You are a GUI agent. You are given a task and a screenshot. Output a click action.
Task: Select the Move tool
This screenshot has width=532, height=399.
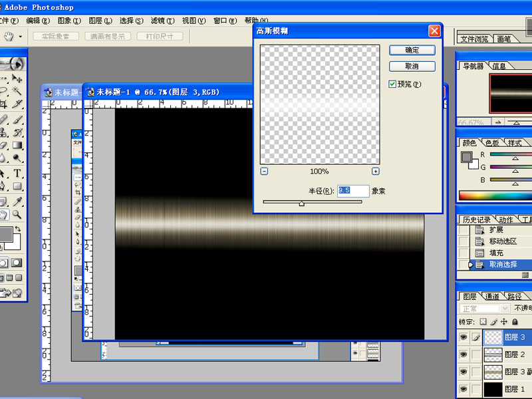(x=17, y=78)
